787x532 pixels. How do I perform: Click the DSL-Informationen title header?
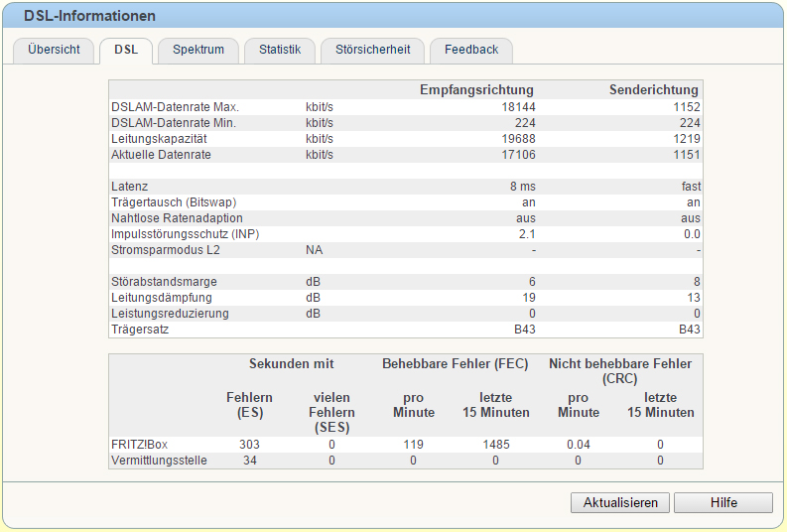tap(90, 16)
